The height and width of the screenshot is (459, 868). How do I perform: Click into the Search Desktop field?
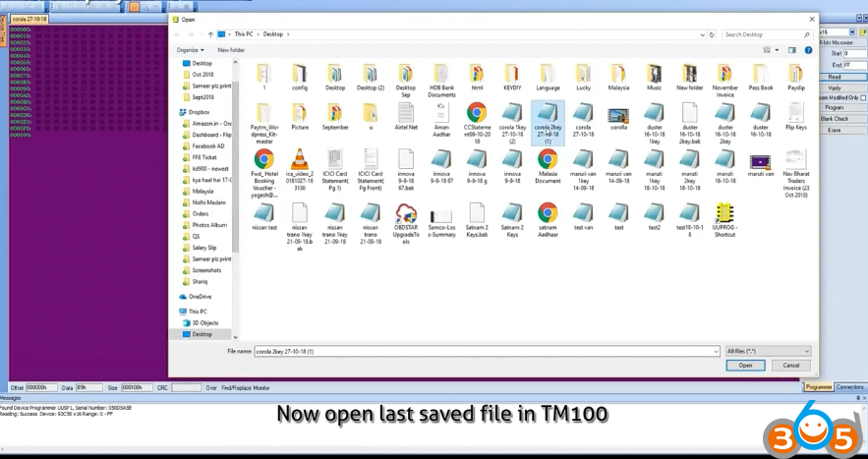tap(766, 34)
